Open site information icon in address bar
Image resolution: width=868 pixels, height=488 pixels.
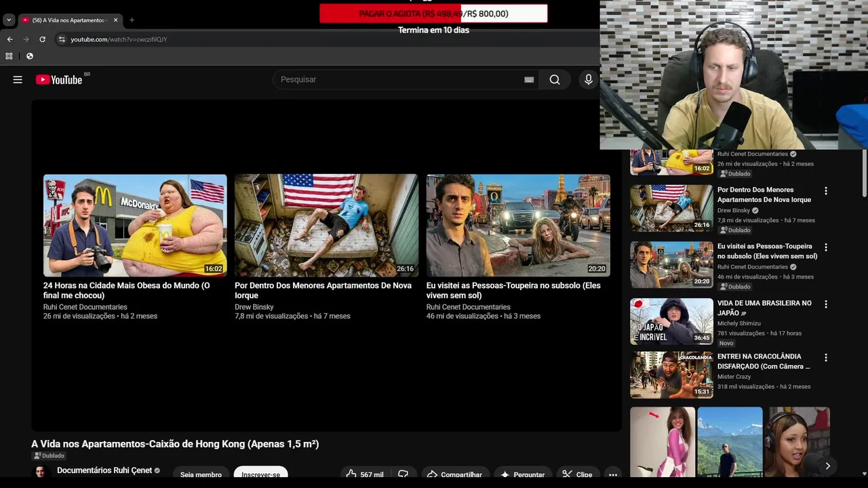point(62,39)
